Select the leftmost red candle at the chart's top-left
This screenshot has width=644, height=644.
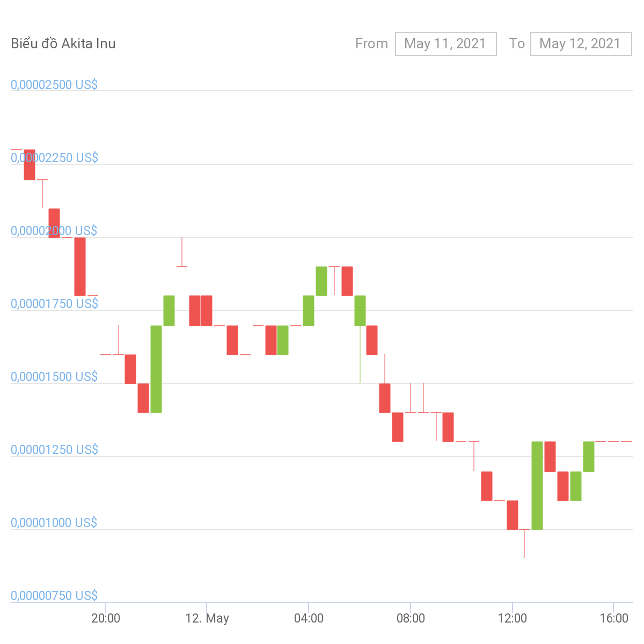click(x=30, y=165)
